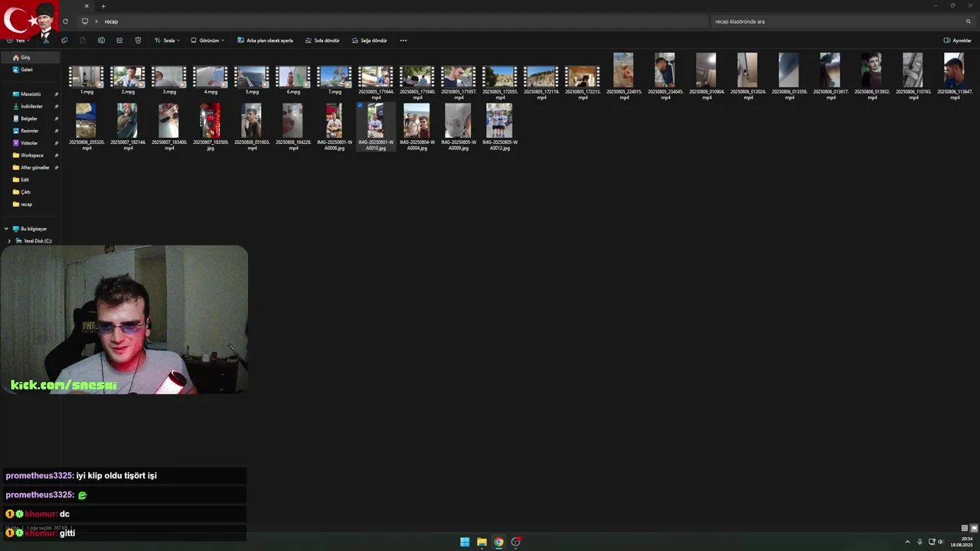The image size is (980, 551).
Task: Click the address bar chevron before recap
Action: [97, 21]
